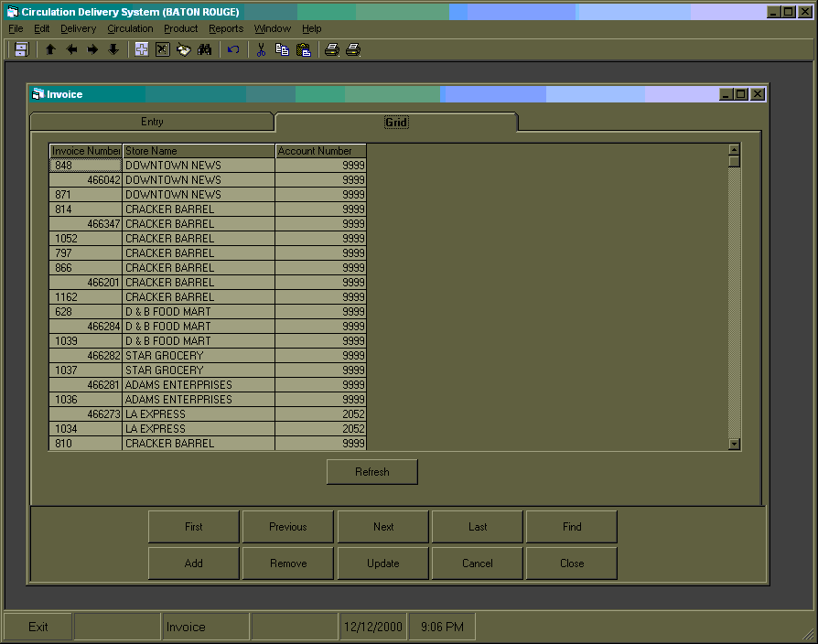Click the file cabinet toolbar icon

coord(21,49)
